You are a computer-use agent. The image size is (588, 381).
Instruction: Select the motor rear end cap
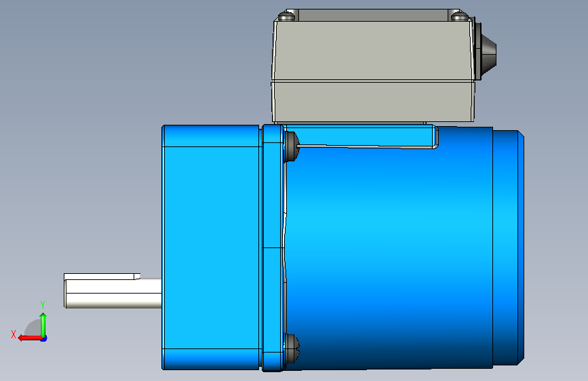(509, 247)
